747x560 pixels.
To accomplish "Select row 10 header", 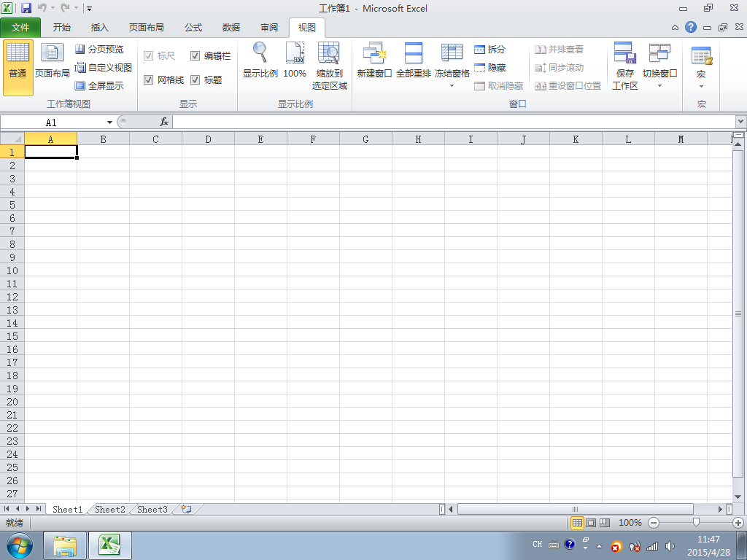I will pos(12,271).
